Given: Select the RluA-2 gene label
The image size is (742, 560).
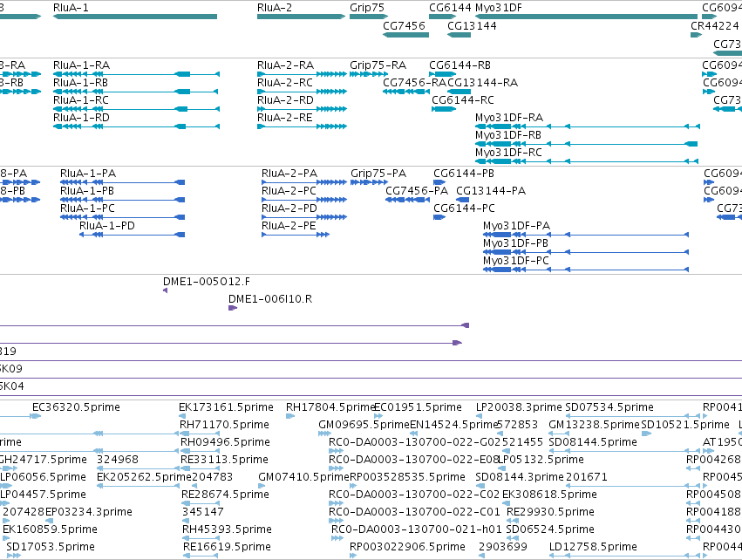Looking at the screenshot, I should tap(275, 8).
